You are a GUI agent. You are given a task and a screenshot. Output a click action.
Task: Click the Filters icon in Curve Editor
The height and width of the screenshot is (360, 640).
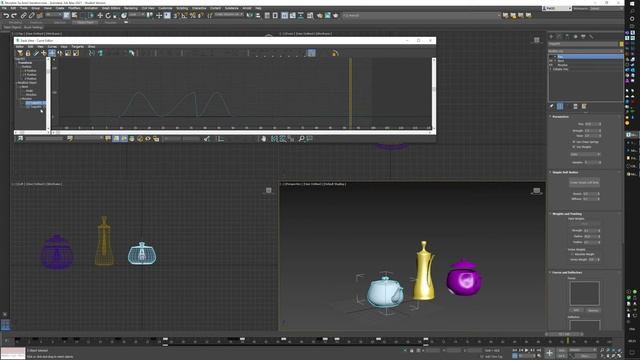point(20,53)
